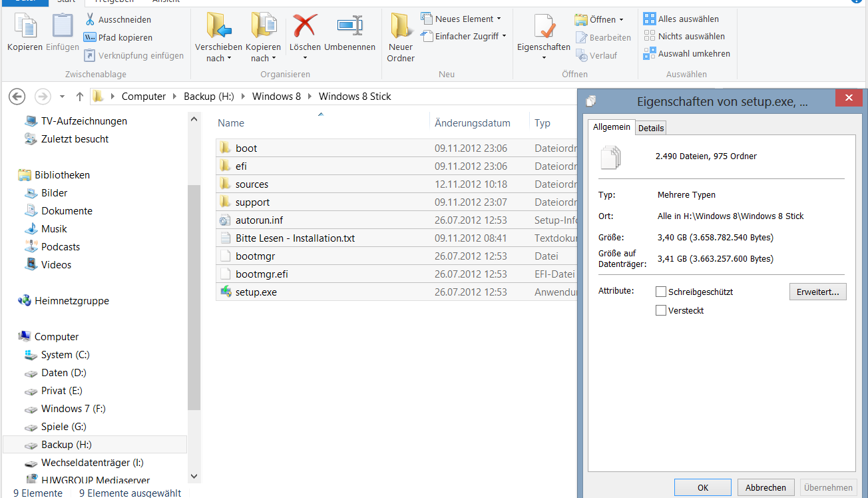Switch to the Details tab

(x=651, y=128)
